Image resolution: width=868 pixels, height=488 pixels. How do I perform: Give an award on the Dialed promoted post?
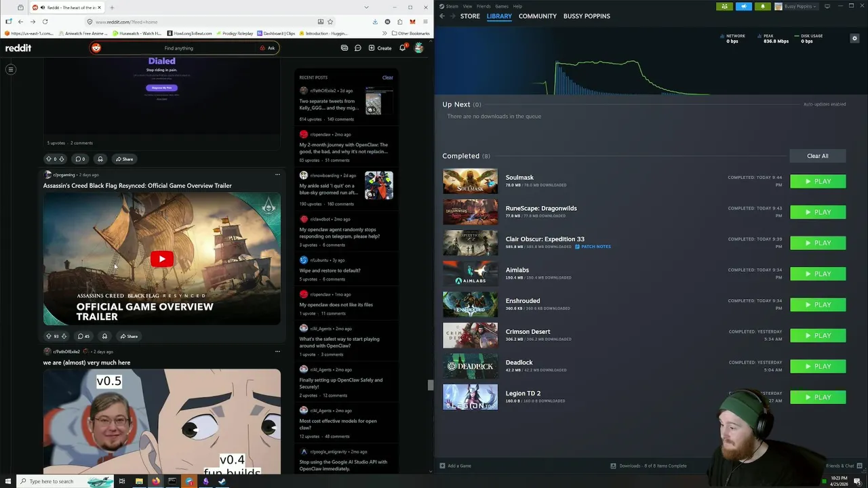coord(100,159)
